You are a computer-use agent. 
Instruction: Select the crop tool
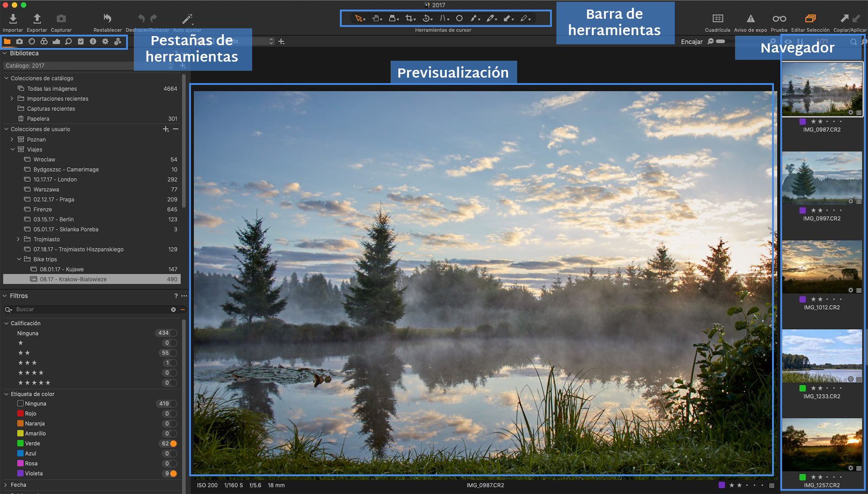click(410, 18)
